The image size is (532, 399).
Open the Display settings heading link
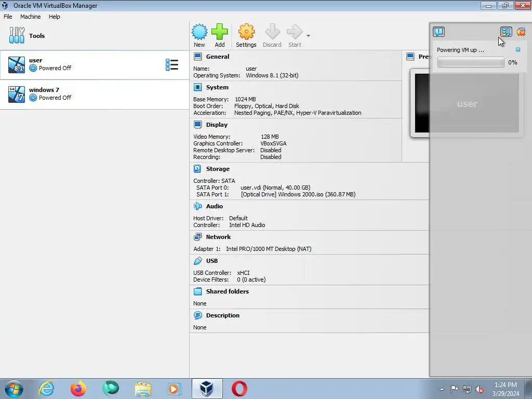217,125
